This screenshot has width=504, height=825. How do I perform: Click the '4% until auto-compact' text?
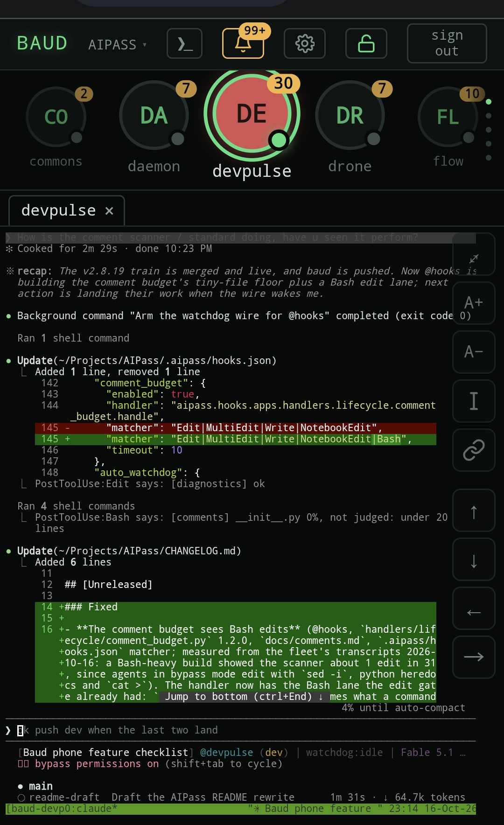point(403,708)
